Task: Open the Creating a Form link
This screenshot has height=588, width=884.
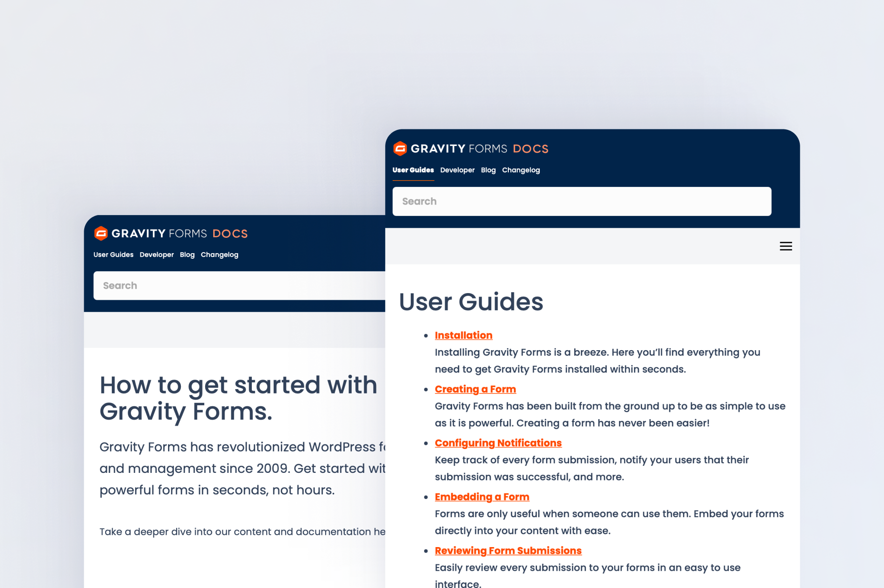Action: [475, 389]
